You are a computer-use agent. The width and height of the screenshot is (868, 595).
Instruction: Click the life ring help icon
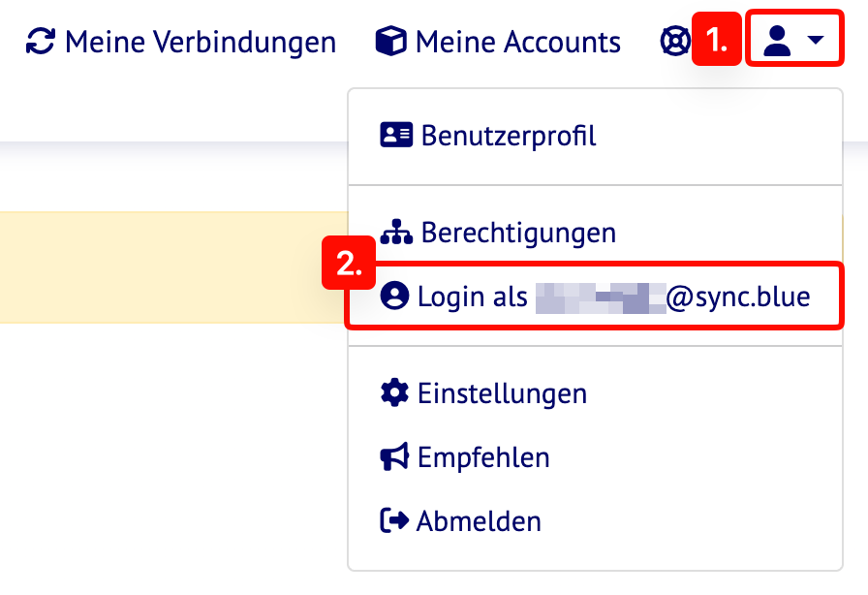(x=673, y=43)
